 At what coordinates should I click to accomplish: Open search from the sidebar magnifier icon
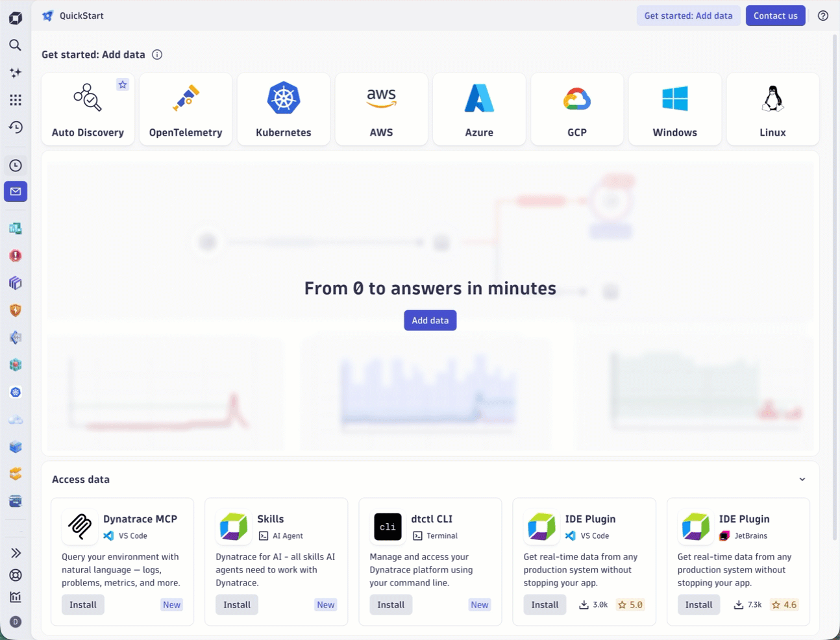click(x=16, y=45)
